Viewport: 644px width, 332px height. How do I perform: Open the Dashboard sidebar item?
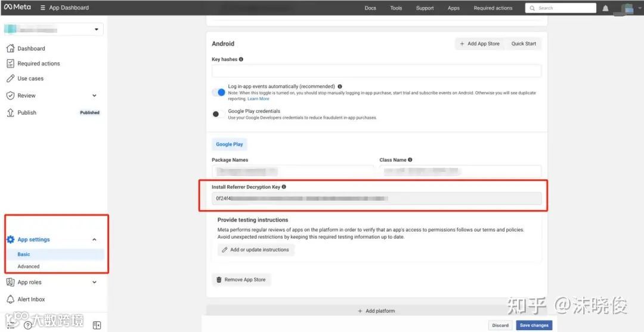point(31,48)
